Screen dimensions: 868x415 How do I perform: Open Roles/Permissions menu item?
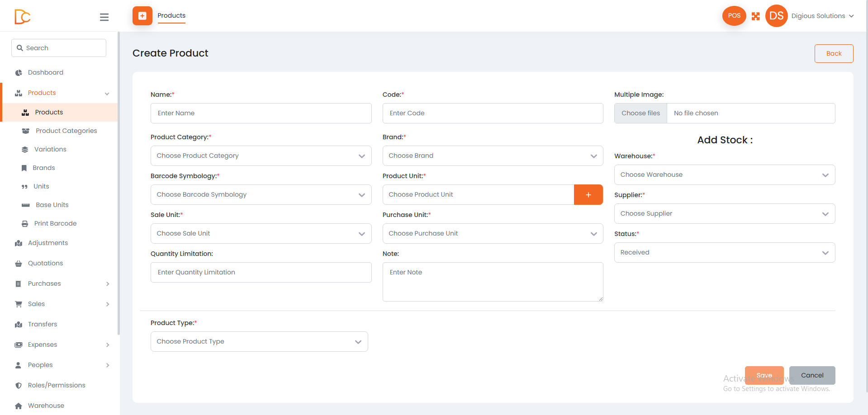(57, 385)
